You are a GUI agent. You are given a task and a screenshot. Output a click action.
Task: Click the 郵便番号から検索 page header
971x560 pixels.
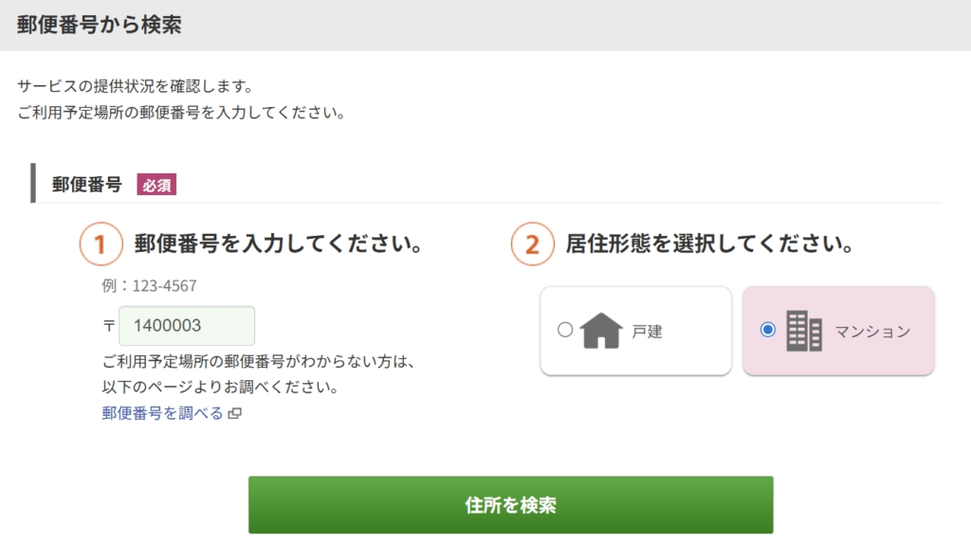pos(99,25)
